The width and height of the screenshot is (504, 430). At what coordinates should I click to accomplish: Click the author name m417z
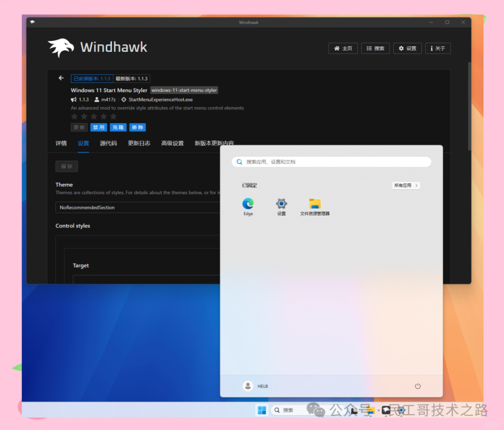coord(108,99)
